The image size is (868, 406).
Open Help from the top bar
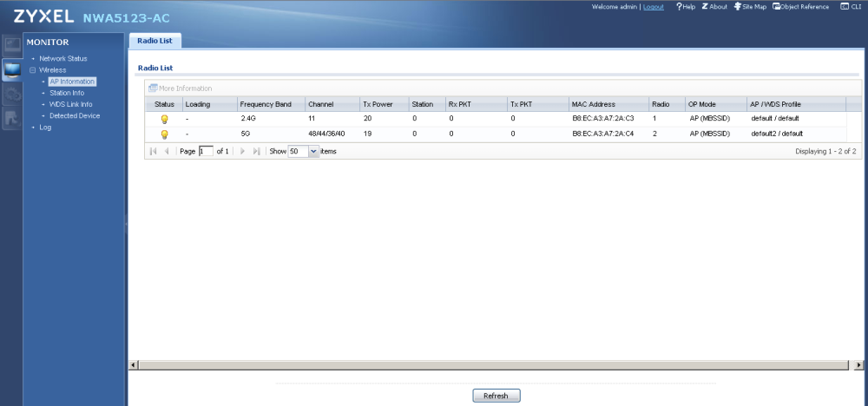686,7
